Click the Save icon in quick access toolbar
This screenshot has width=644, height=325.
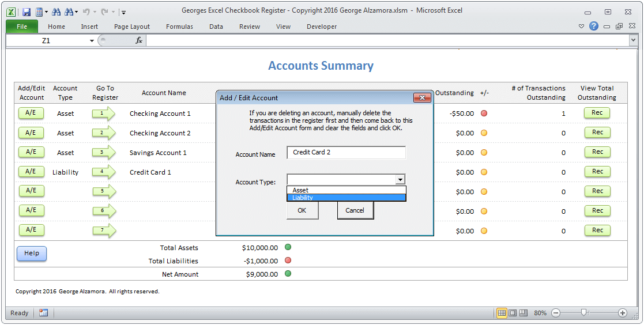[27, 12]
